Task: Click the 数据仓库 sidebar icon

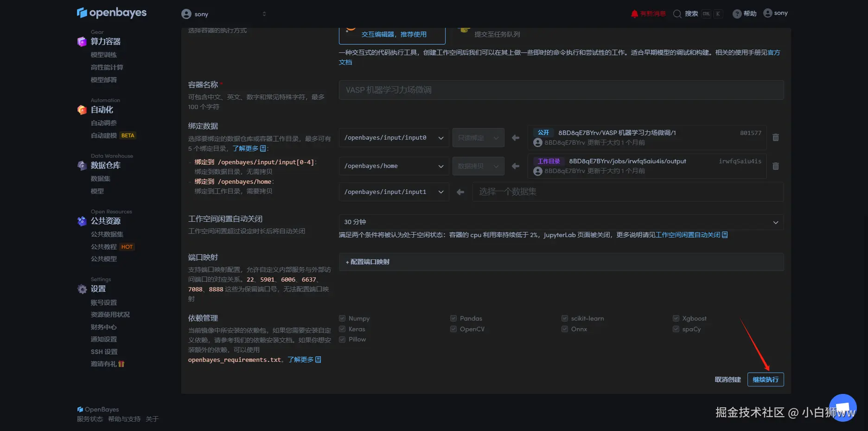Action: 82,166
